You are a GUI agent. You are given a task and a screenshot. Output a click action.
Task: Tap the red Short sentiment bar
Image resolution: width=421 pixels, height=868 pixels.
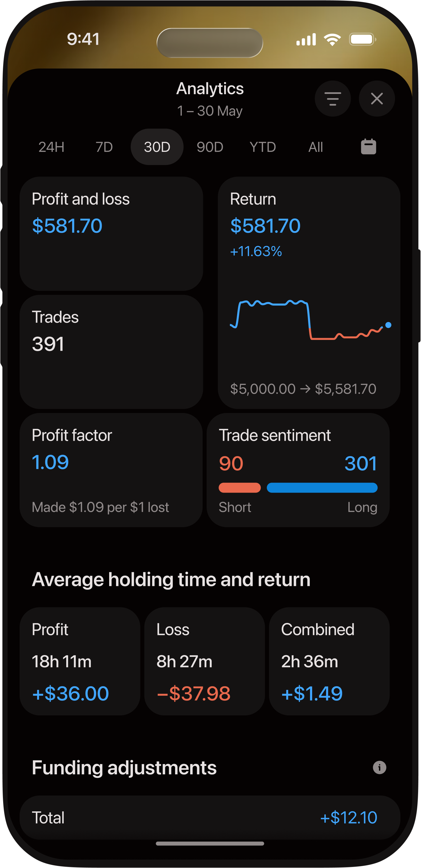240,488
